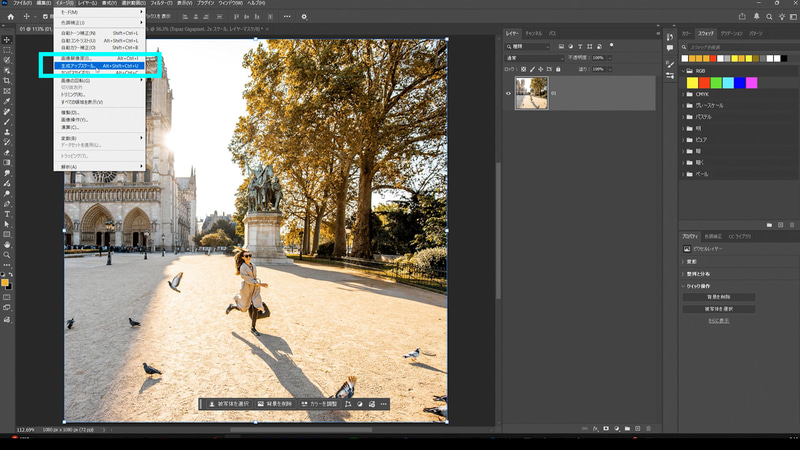Create a new layer icon in Layers panel
This screenshot has width=800, height=450.
click(638, 429)
